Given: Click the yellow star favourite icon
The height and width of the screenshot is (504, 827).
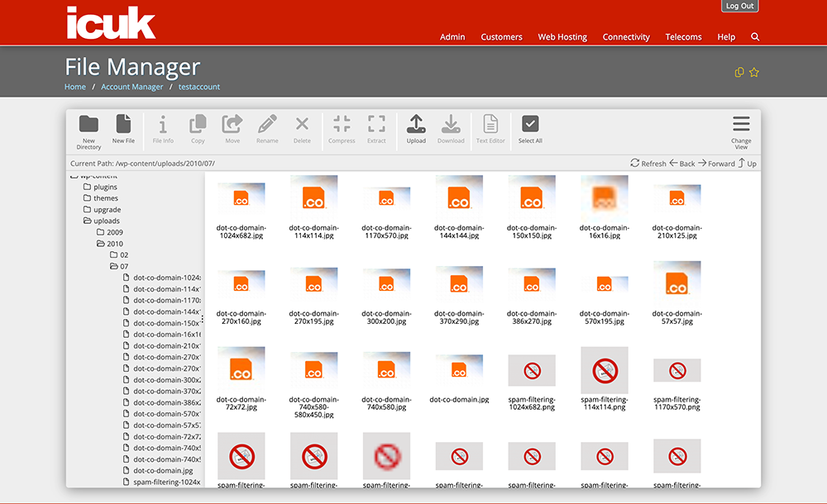Looking at the screenshot, I should tap(754, 72).
